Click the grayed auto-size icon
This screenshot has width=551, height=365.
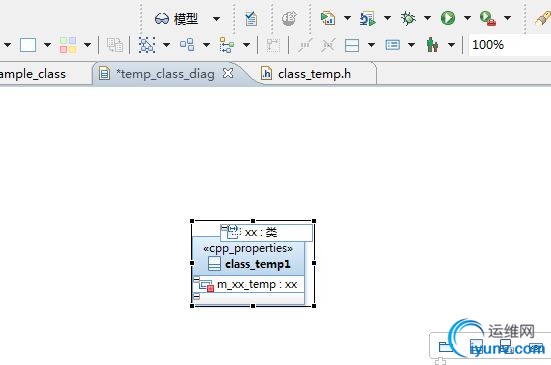(x=273, y=45)
